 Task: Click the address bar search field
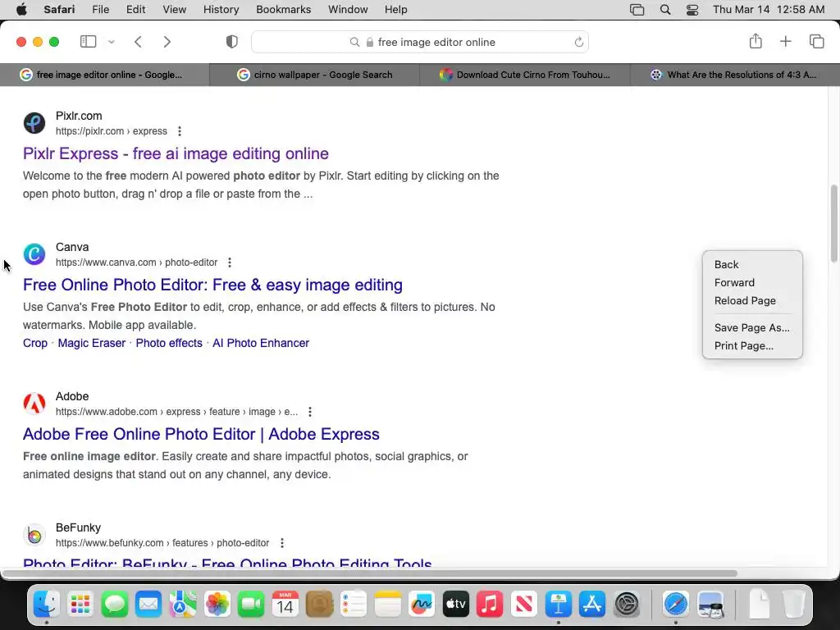point(420,42)
